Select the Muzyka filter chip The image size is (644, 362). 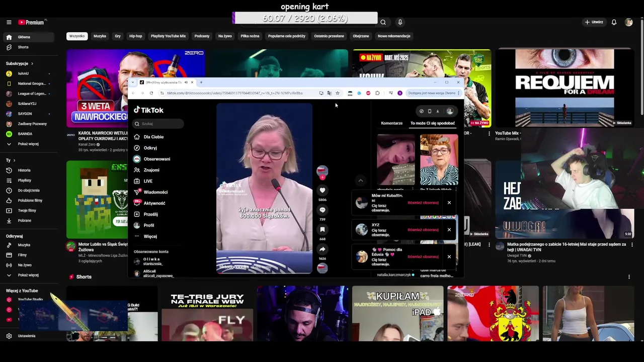(100, 36)
